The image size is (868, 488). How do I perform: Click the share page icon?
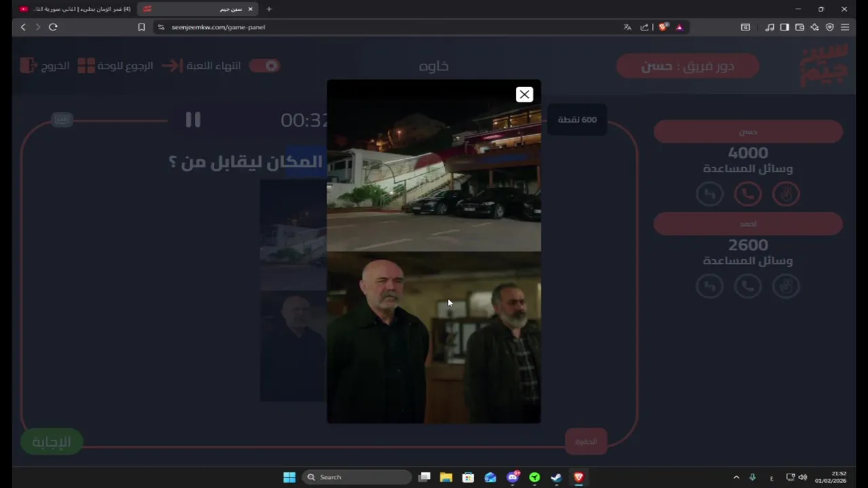[645, 27]
